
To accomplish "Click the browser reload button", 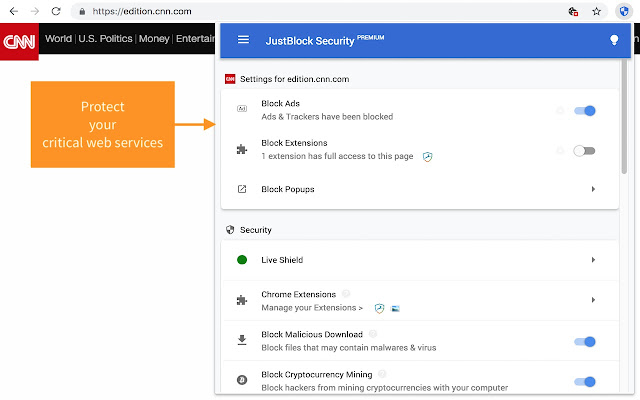I will tap(57, 12).
